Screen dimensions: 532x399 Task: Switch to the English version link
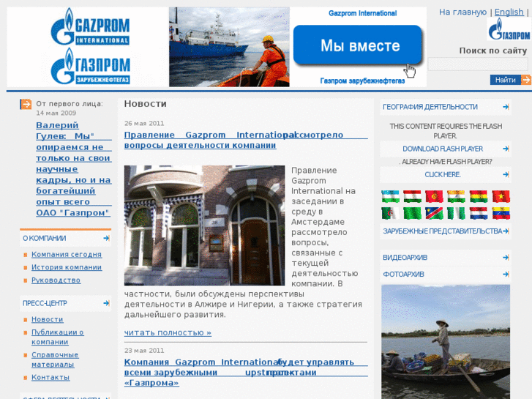[509, 12]
